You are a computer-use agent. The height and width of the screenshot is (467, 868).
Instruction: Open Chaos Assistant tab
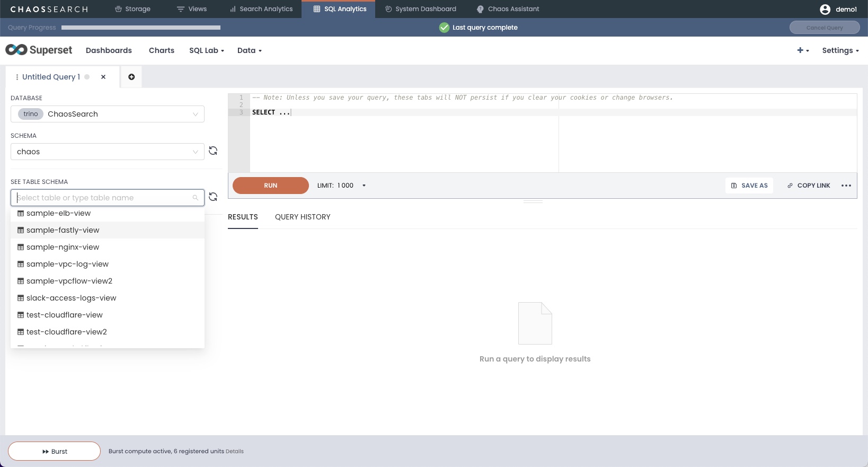pos(508,9)
